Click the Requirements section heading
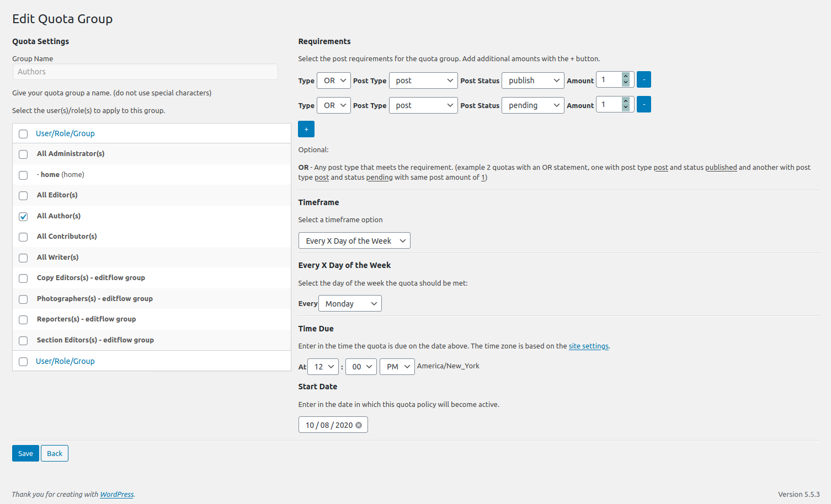The height and width of the screenshot is (504, 831). coord(324,41)
